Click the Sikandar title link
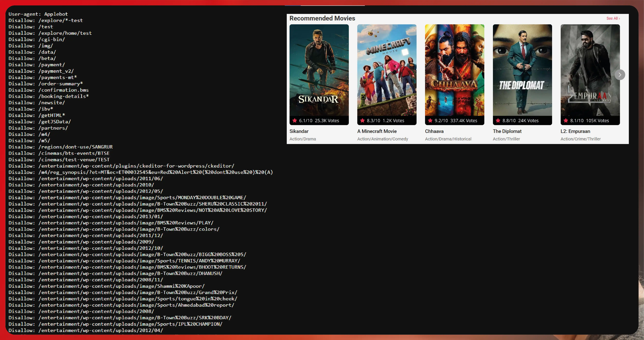The image size is (644, 340). (x=299, y=131)
